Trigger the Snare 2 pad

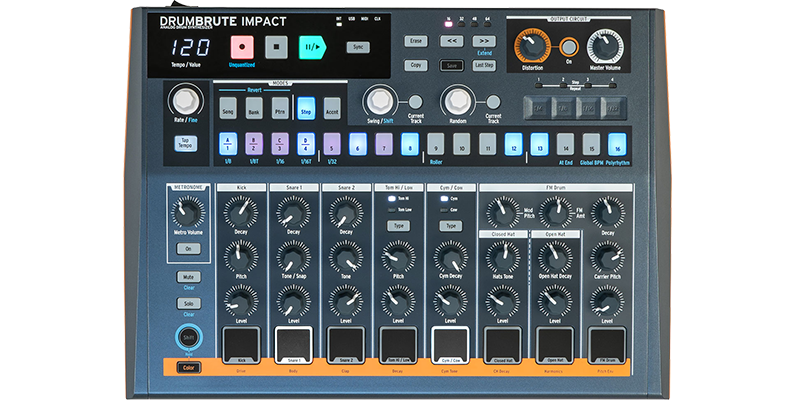coord(346,345)
